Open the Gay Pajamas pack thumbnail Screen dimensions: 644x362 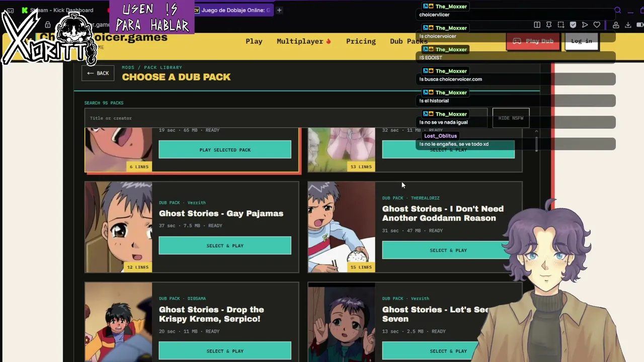click(x=118, y=227)
